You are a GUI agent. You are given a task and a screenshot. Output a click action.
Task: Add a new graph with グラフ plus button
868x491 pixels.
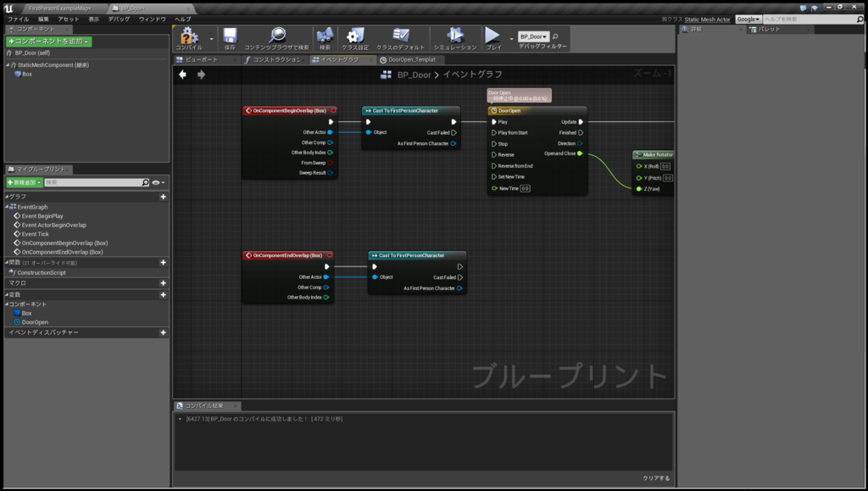click(163, 197)
